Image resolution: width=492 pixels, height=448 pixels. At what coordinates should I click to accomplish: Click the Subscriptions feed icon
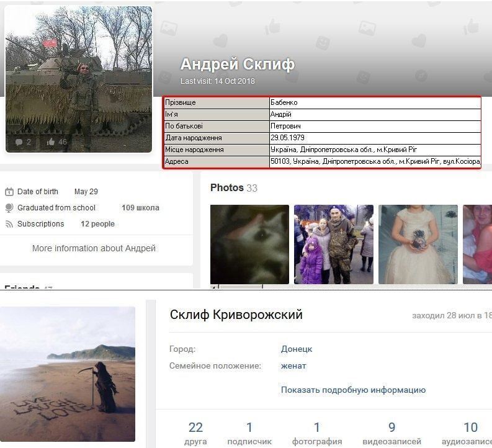tap(9, 224)
